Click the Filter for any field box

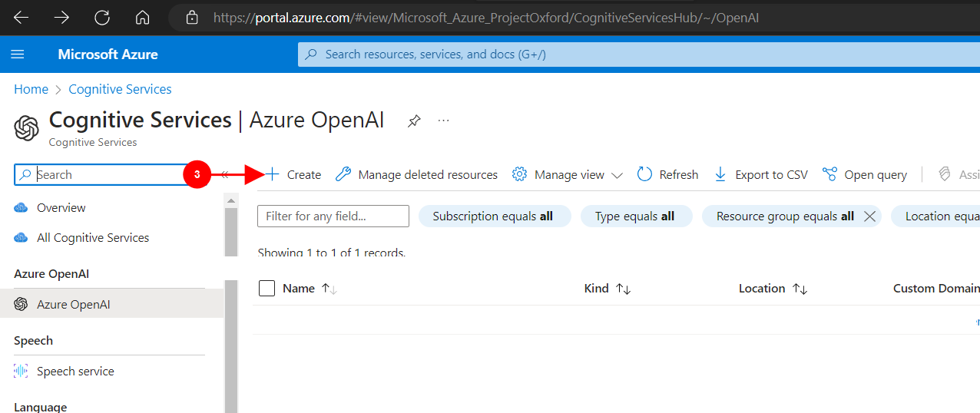333,216
